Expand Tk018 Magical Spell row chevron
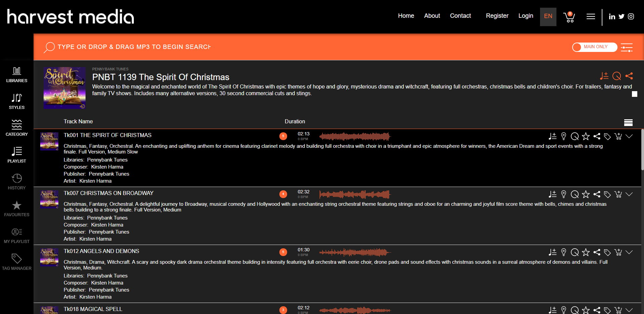This screenshot has height=314, width=644. (x=629, y=310)
